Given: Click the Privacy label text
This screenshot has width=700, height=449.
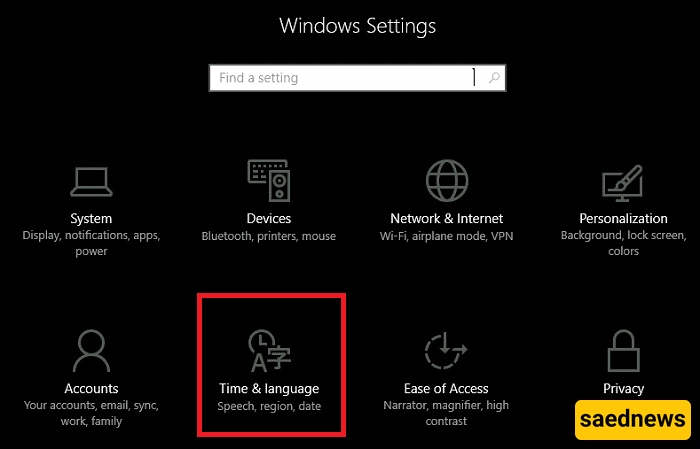Looking at the screenshot, I should point(623,388).
